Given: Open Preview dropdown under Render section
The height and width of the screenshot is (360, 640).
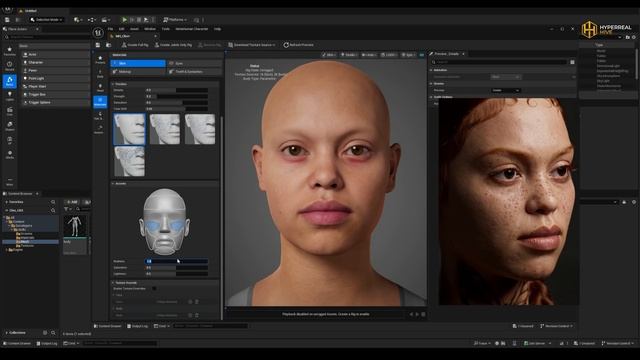Looking at the screenshot, I should (505, 90).
